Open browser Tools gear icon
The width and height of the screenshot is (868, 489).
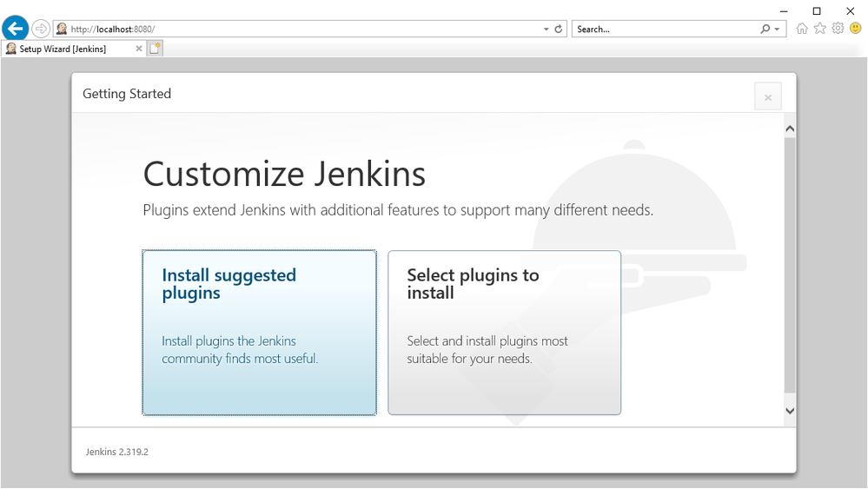pos(838,28)
